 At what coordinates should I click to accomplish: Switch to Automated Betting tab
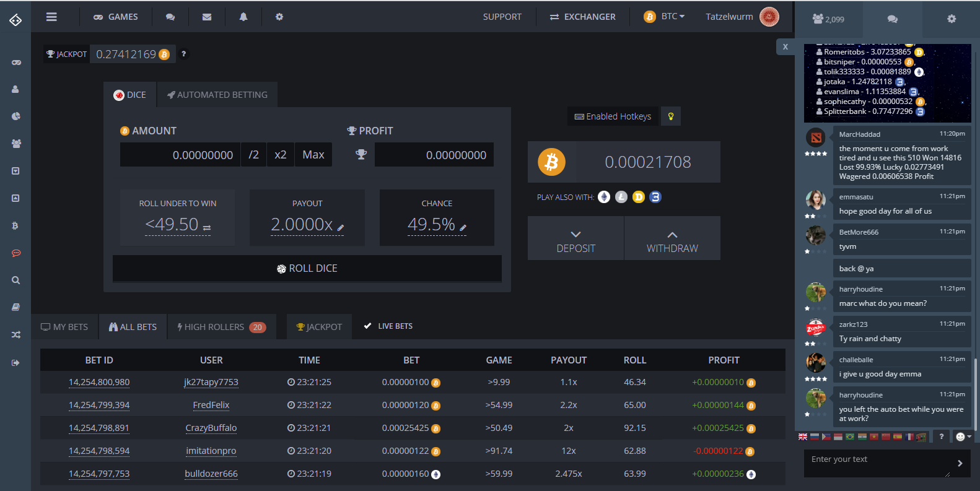click(217, 95)
